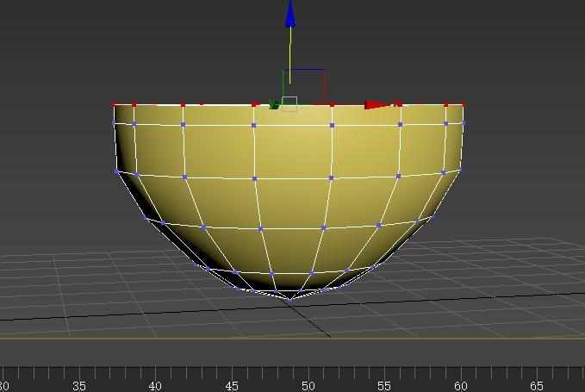Select the leftmost red rim vertex

(x=114, y=104)
